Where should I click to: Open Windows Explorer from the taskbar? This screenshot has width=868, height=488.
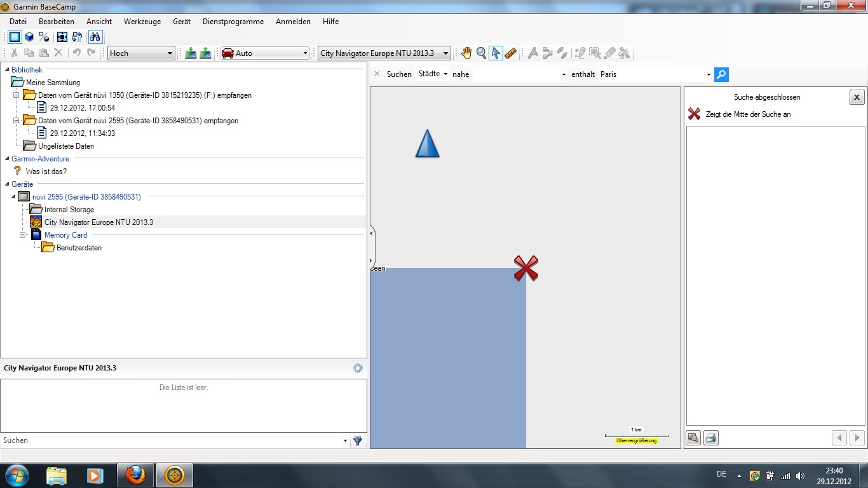(56, 475)
